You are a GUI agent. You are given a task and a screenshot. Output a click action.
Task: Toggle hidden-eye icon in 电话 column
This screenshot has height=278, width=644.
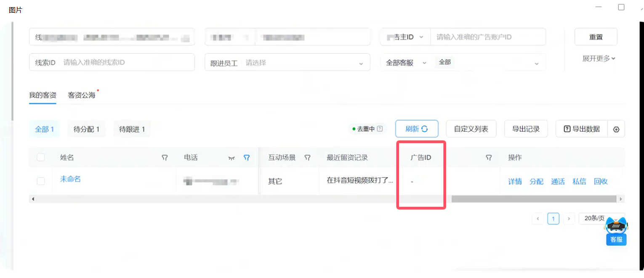pos(231,158)
